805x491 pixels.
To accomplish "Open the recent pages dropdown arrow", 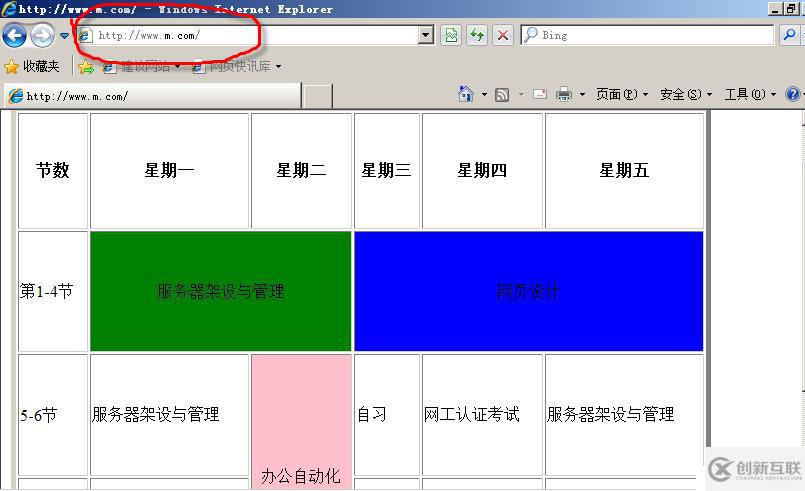I will click(x=64, y=35).
